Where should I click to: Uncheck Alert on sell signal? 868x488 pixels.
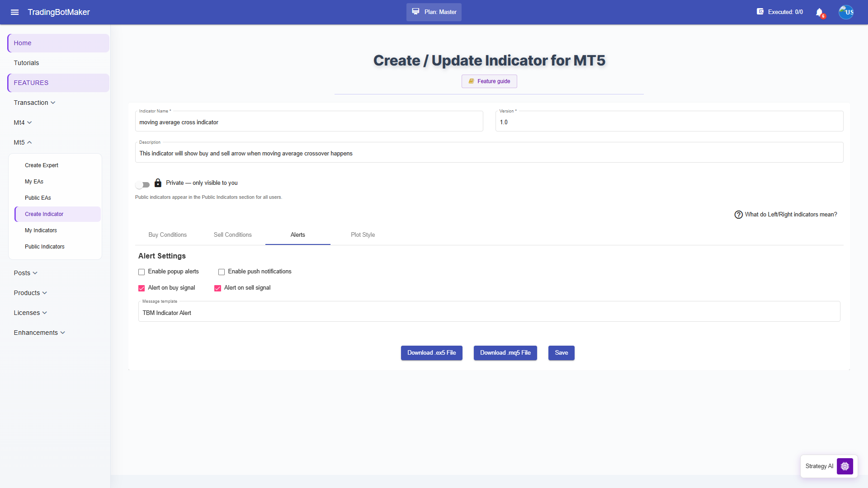(x=217, y=288)
